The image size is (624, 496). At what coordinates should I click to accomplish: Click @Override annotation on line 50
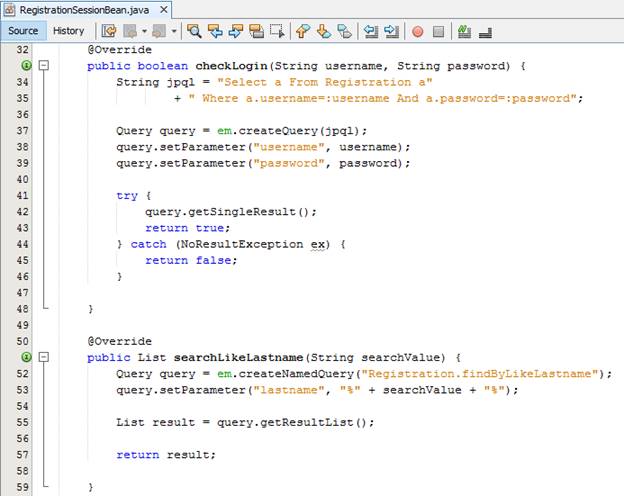[120, 341]
